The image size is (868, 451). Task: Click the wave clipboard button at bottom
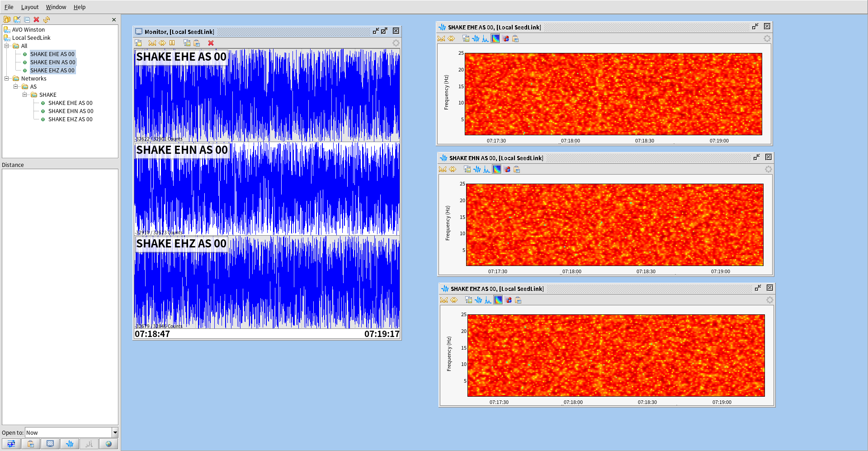(31, 444)
